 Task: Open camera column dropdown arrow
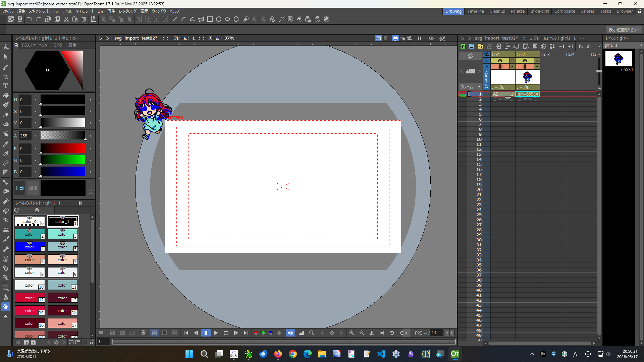coord(487,67)
